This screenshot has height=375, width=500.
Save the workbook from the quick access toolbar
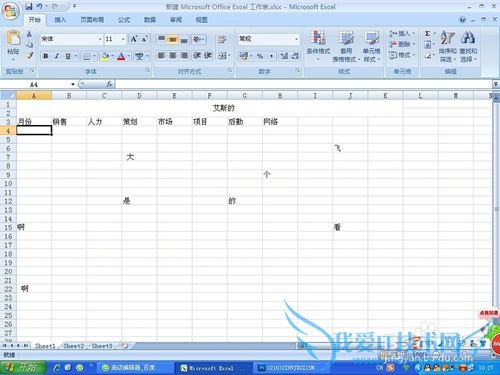point(29,6)
